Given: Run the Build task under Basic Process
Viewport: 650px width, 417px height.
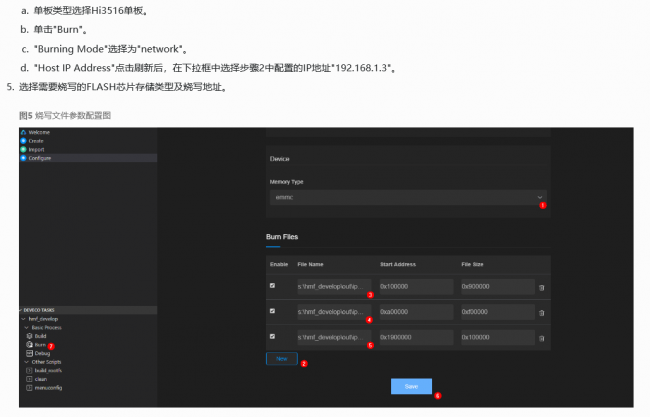Looking at the screenshot, I should [40, 336].
